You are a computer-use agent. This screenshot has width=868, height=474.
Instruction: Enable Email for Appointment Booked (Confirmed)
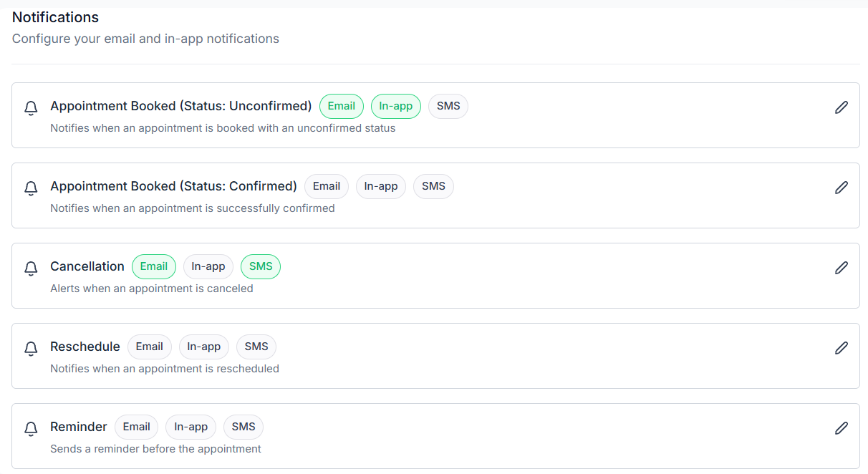[326, 186]
